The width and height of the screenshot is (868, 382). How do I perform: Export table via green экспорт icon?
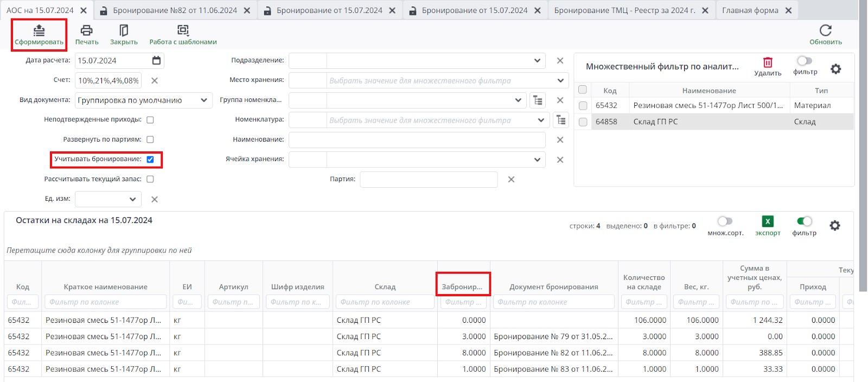(768, 221)
